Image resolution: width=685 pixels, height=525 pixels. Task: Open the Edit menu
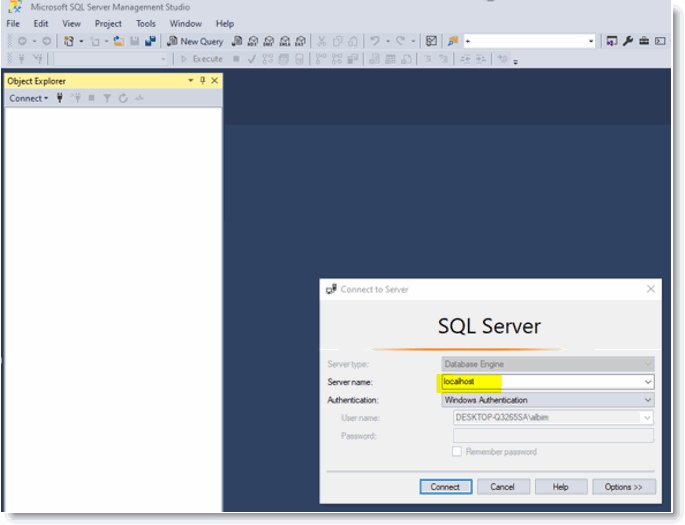point(41,24)
